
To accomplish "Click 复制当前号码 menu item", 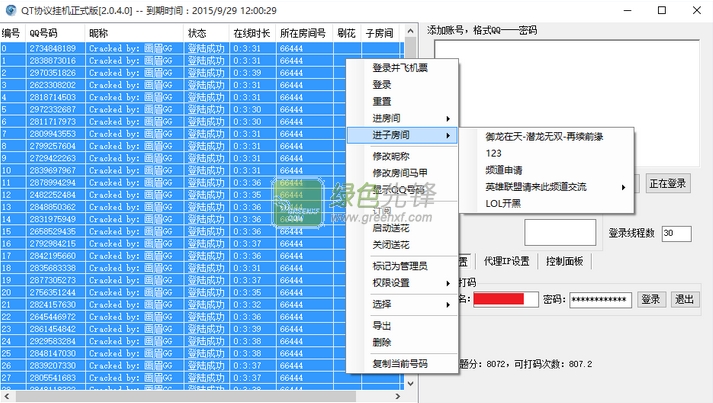I will (x=402, y=363).
